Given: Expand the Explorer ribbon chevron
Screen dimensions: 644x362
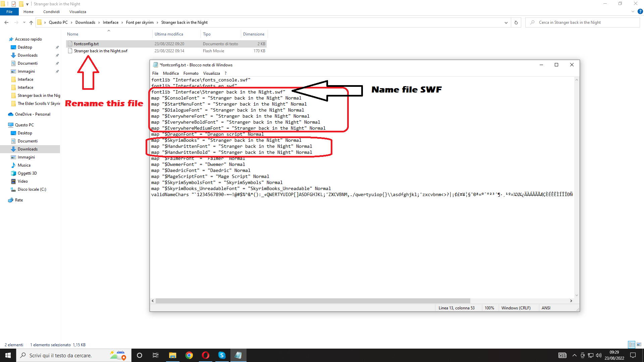Looking at the screenshot, I should pyautogui.click(x=633, y=11).
